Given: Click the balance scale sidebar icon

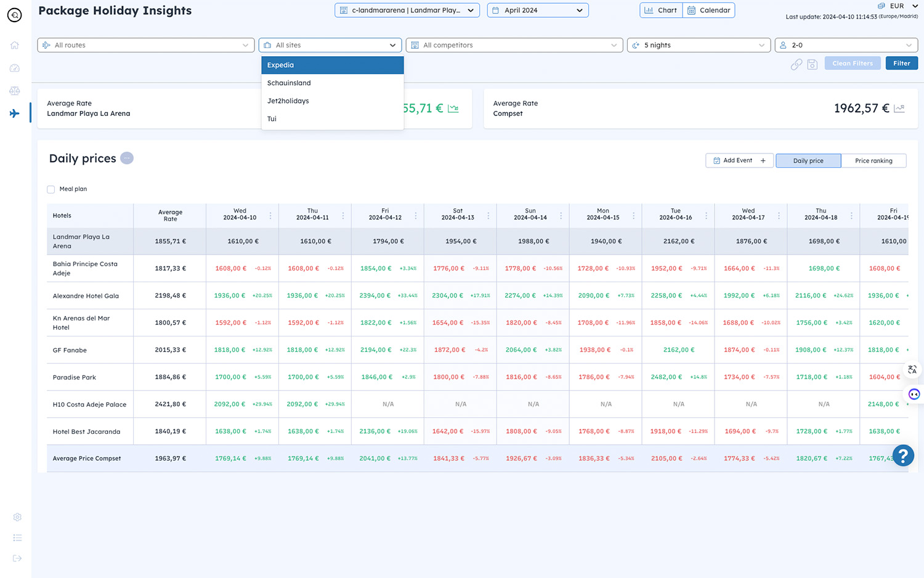Looking at the screenshot, I should 15,91.
